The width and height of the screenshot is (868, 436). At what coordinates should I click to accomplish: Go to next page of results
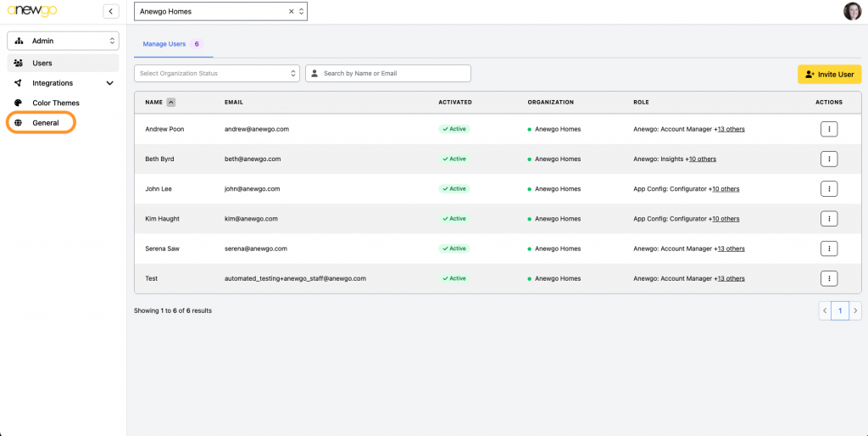tap(855, 310)
